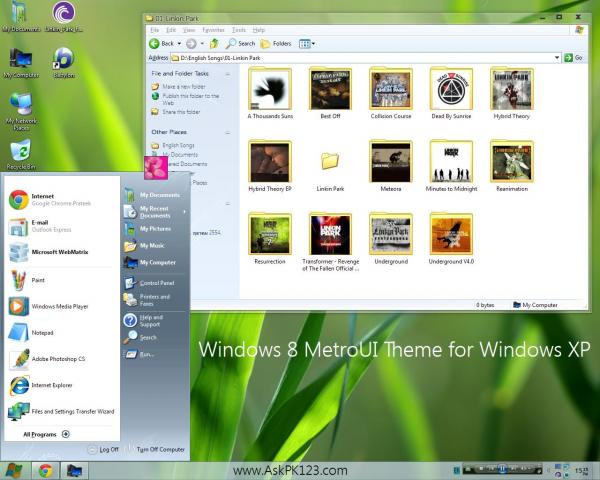Open Forward history dropdown arrow
Image resolution: width=600 pixels, height=480 pixels.
pos(202,44)
